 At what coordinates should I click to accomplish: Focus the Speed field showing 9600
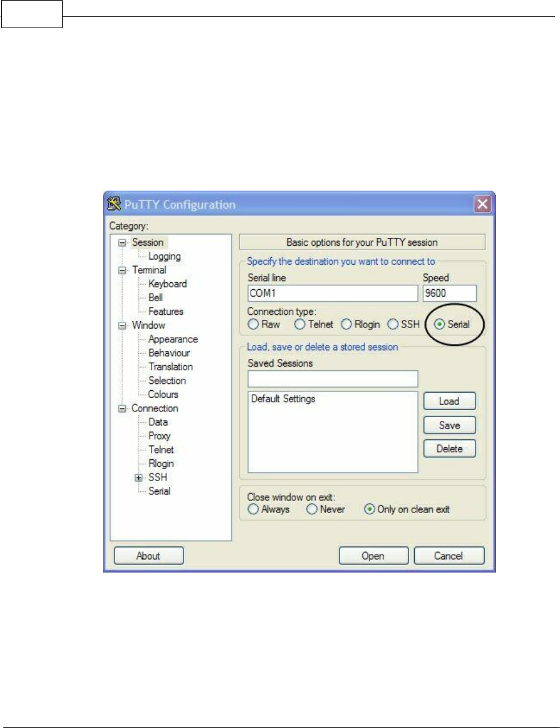point(449,294)
